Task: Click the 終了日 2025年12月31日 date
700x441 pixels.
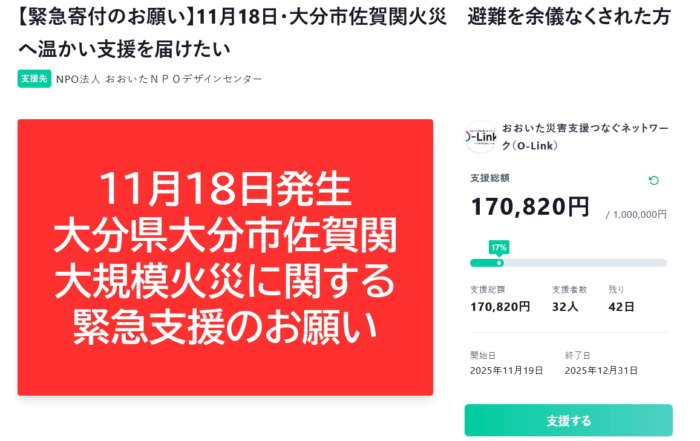Action: point(600,370)
